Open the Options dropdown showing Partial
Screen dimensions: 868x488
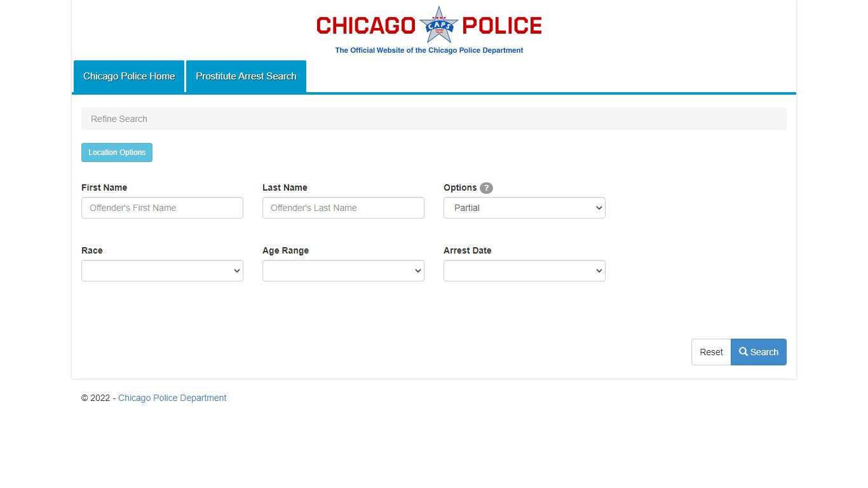point(524,208)
